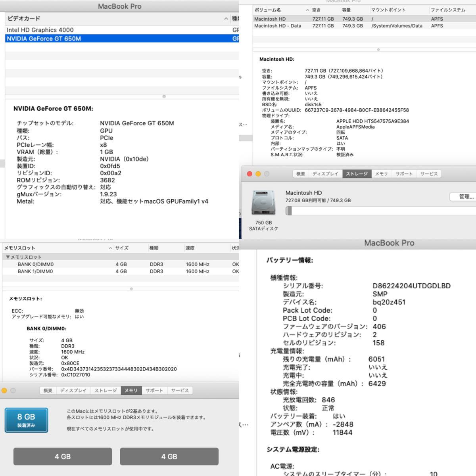Click voltage value 11844
Viewport: 476px width, 476px height.
click(x=342, y=432)
